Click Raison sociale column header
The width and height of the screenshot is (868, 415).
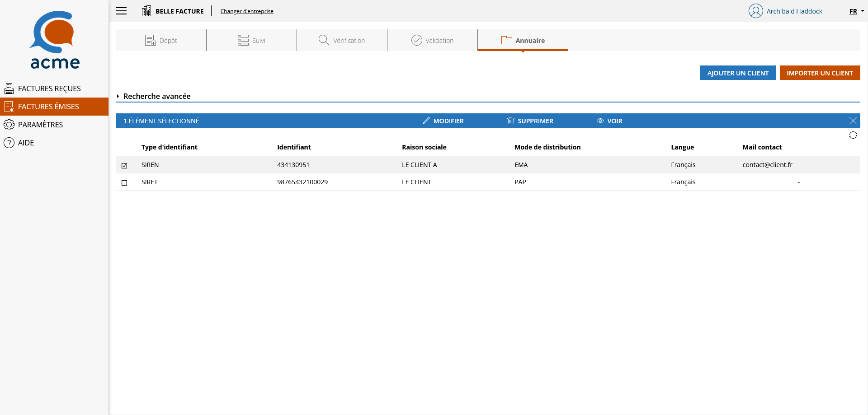424,147
